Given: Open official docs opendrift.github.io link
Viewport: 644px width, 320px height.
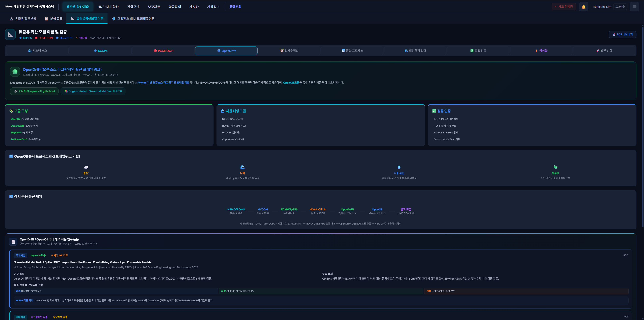Looking at the screenshot, I should click(34, 91).
